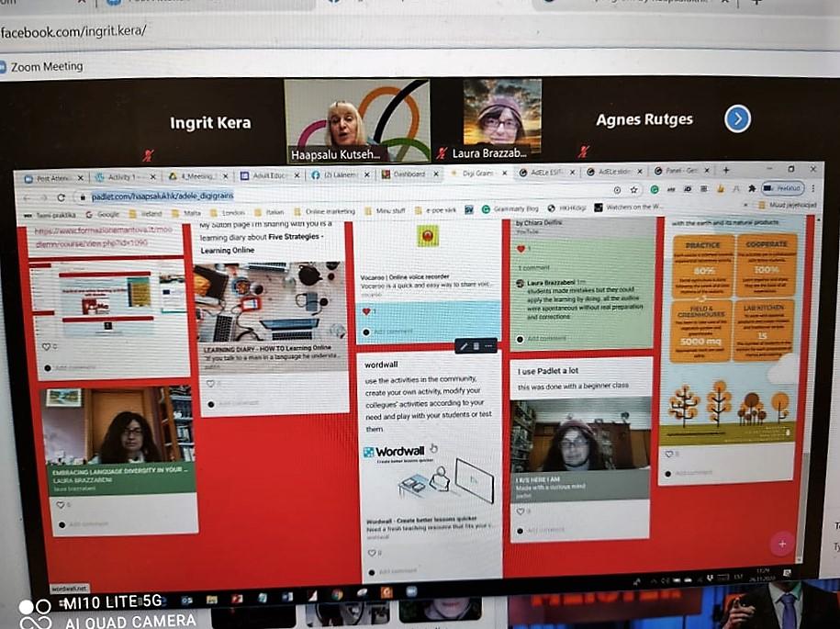Switch to the Adult Educ browser tab

[x=268, y=175]
